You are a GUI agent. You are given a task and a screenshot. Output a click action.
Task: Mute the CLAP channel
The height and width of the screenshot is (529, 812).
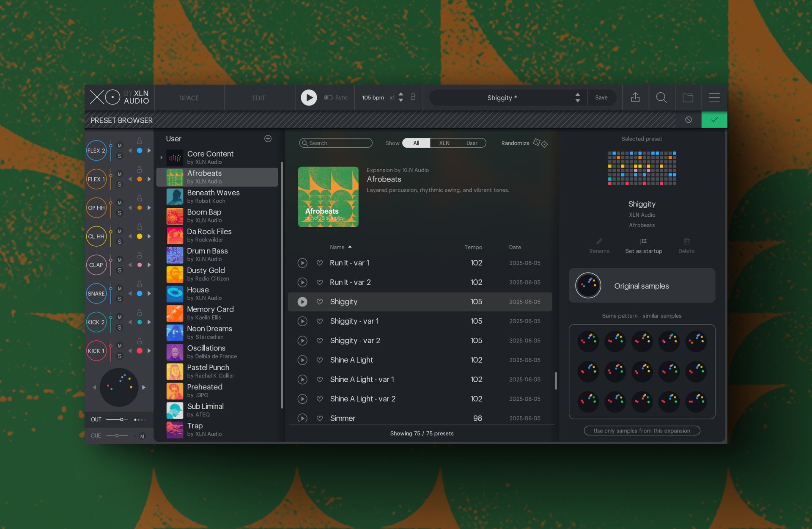[120, 260]
